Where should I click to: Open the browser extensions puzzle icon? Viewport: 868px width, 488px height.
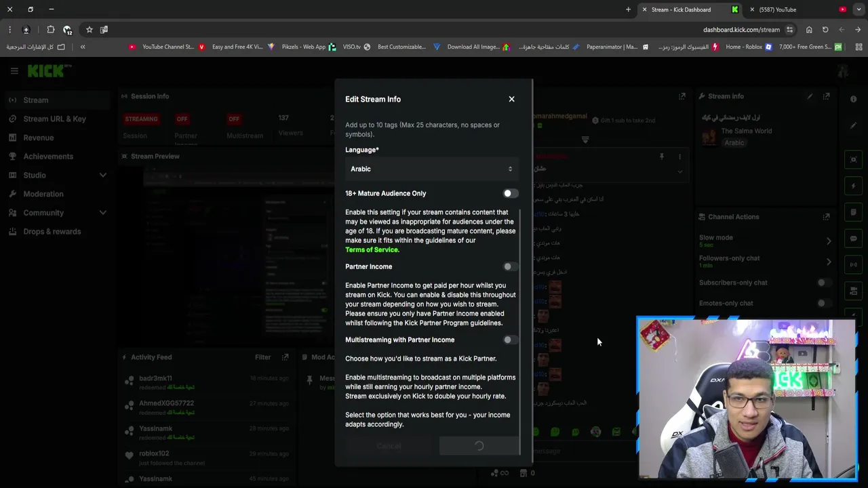click(x=51, y=30)
